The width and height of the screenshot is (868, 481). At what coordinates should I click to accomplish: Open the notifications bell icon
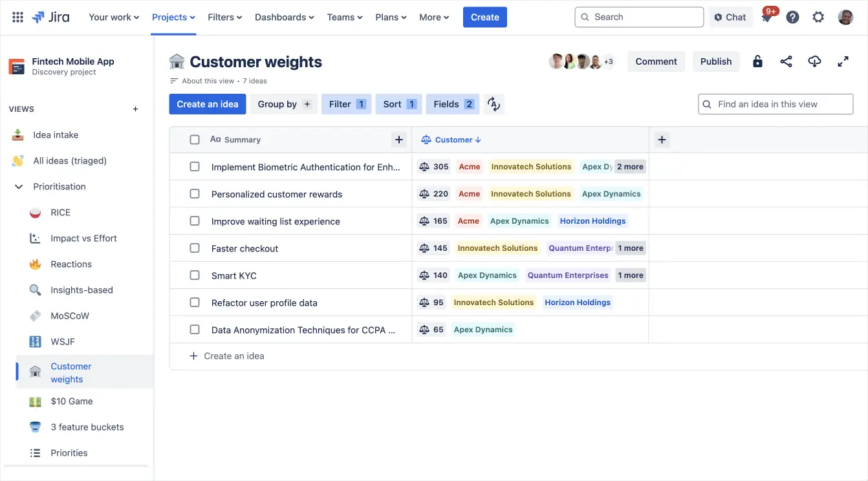pos(766,17)
